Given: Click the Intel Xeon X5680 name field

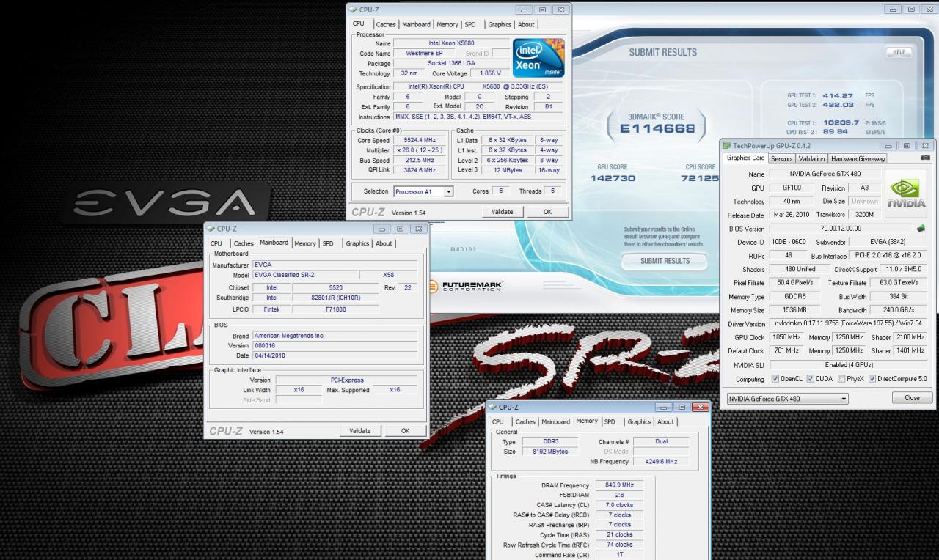Looking at the screenshot, I should 451,44.
